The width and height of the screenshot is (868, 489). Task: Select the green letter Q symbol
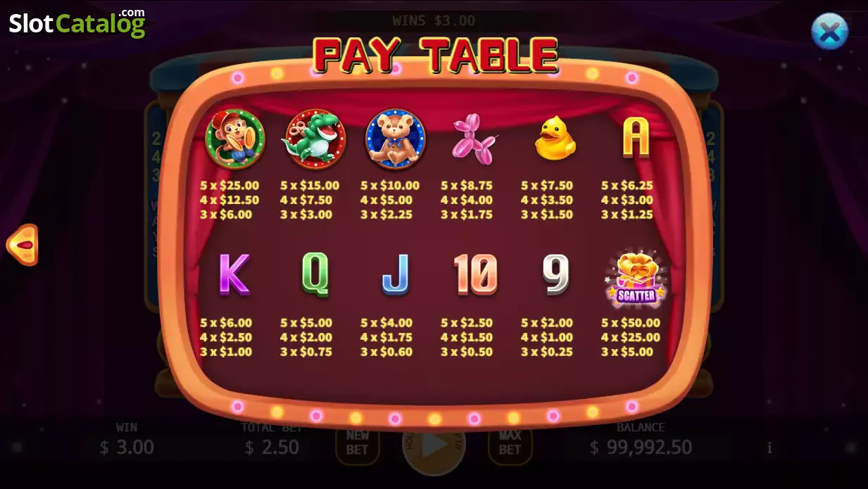(315, 274)
